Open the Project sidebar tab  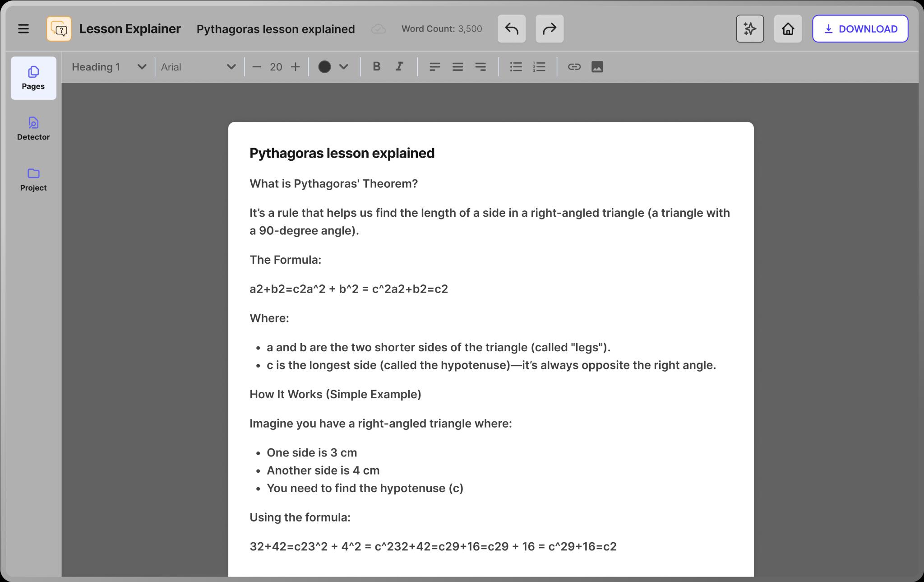pos(33,179)
